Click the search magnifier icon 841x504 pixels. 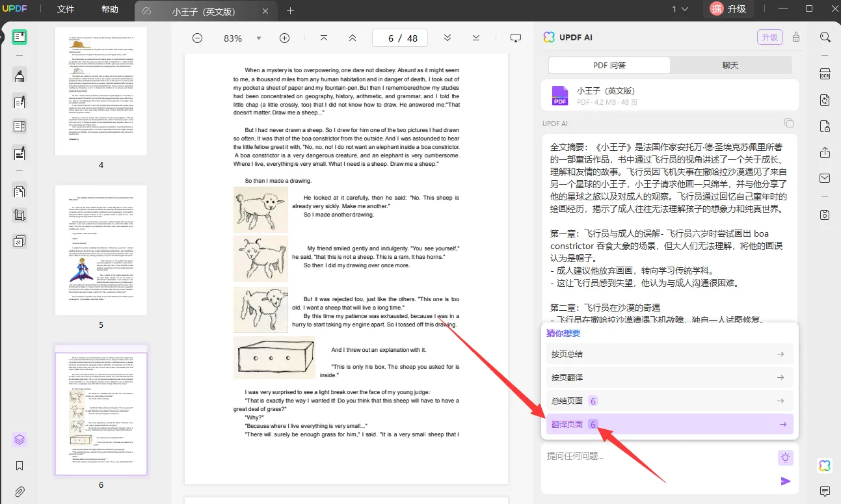[825, 38]
